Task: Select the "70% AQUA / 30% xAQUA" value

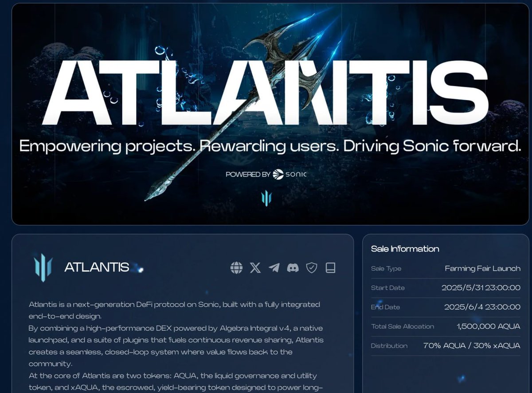Action: pos(472,346)
